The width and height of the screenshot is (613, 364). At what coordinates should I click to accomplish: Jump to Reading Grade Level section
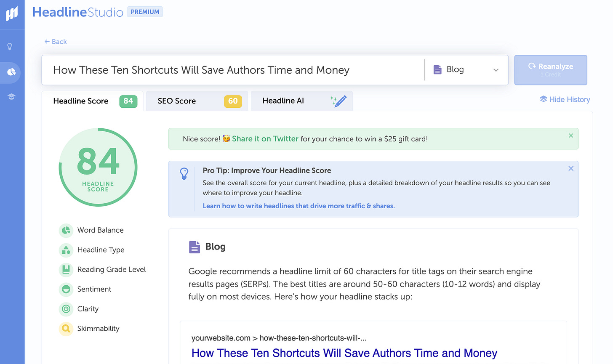pos(112,269)
